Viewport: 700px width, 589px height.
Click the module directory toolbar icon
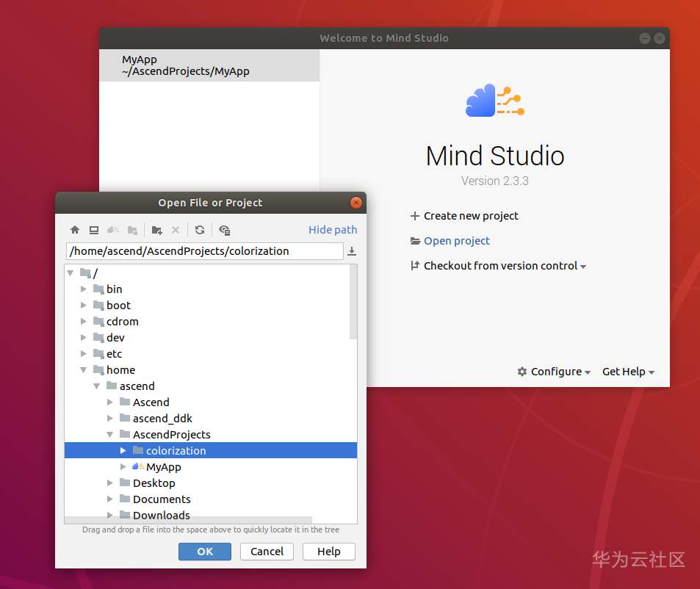pos(132,230)
